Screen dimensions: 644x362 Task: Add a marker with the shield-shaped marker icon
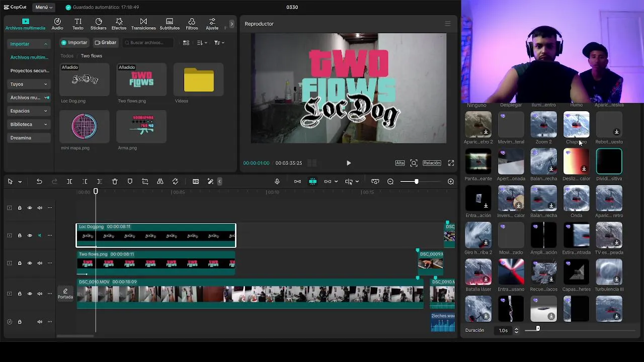pos(130,182)
